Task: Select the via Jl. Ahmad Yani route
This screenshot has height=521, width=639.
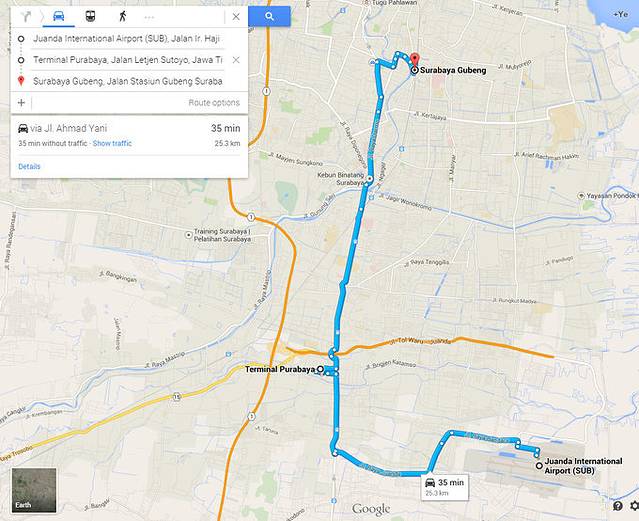Action: tap(129, 136)
